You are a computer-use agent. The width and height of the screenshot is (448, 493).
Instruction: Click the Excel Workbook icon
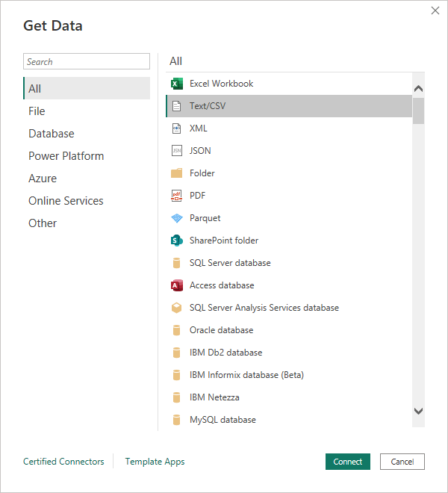[177, 84]
